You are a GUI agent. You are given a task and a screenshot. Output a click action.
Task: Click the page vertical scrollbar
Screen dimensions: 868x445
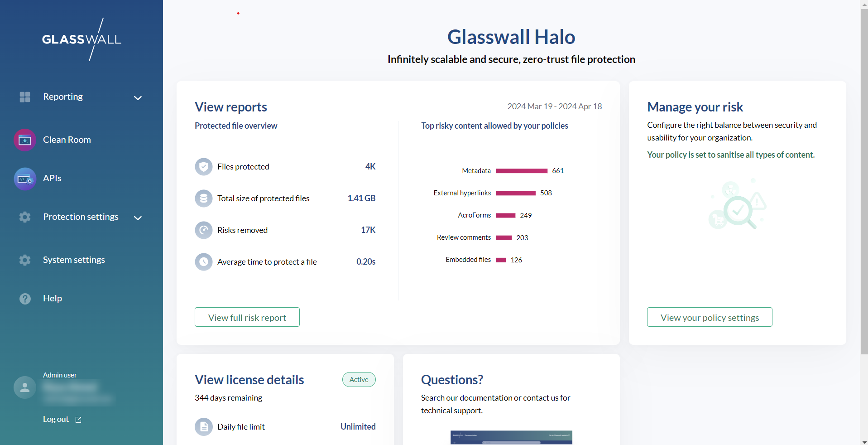click(864, 181)
